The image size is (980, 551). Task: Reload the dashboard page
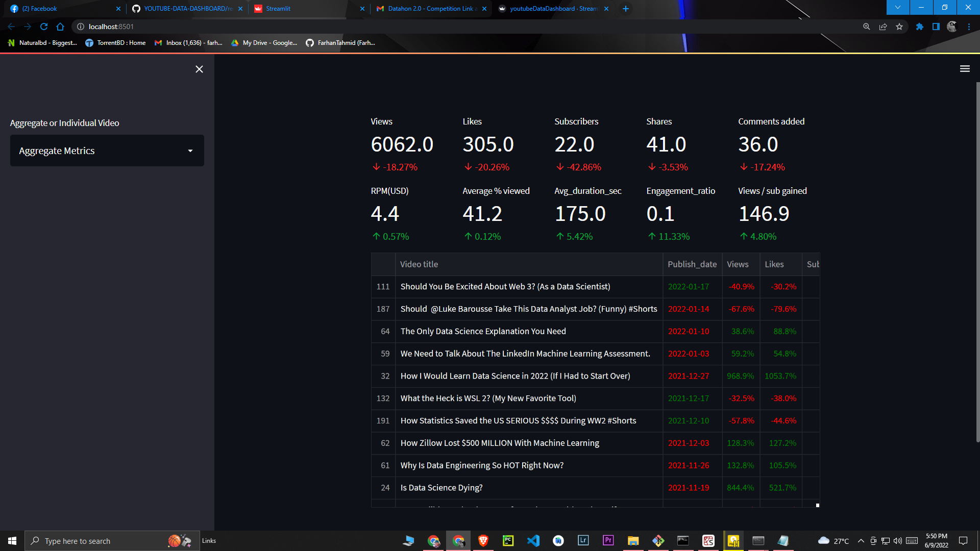pos(44,27)
